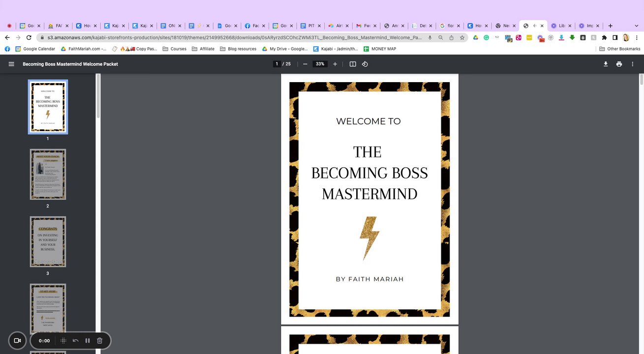Viewport: 644px width, 354px height.
Task: Select page 2 Meet Your Coach thumbnail
Action: (48, 175)
